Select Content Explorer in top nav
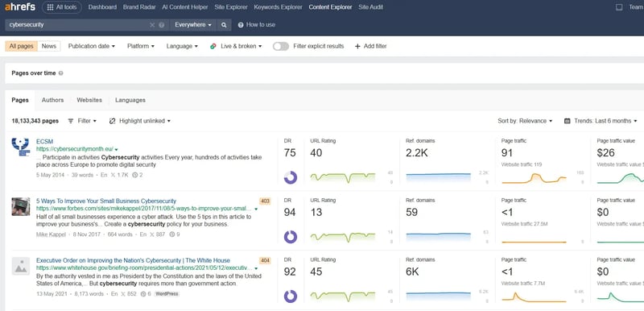The height and width of the screenshot is (311, 644). (x=330, y=7)
